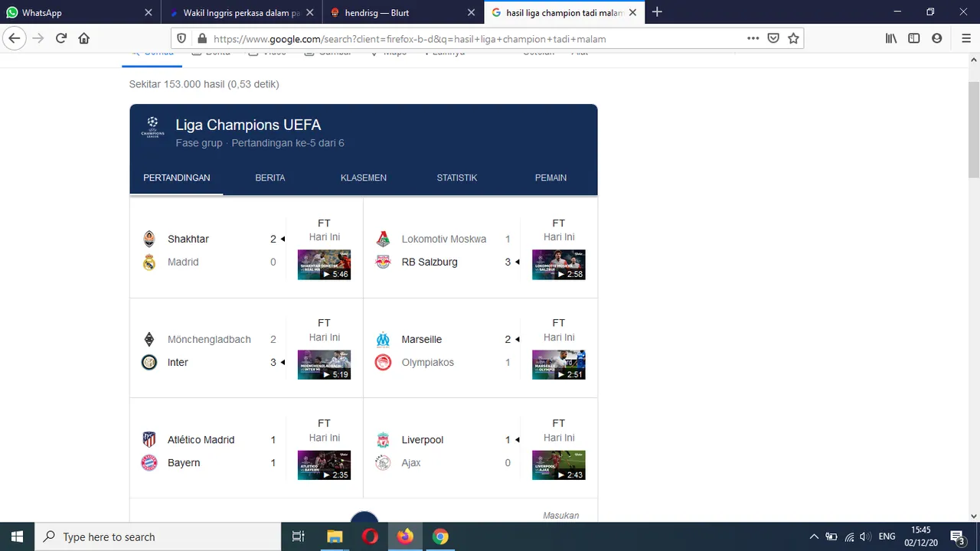Click the RB Salzburg team name
The width and height of the screenshot is (980, 551).
tap(430, 262)
